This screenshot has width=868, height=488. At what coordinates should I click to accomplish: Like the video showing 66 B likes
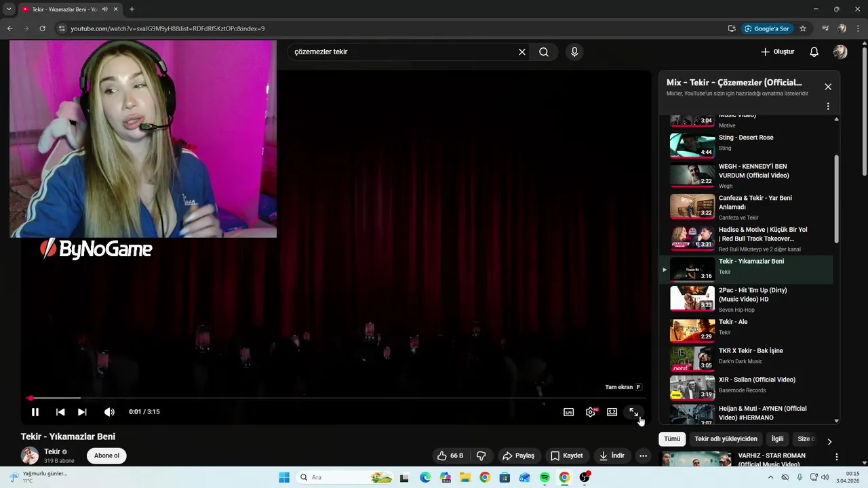450,455
